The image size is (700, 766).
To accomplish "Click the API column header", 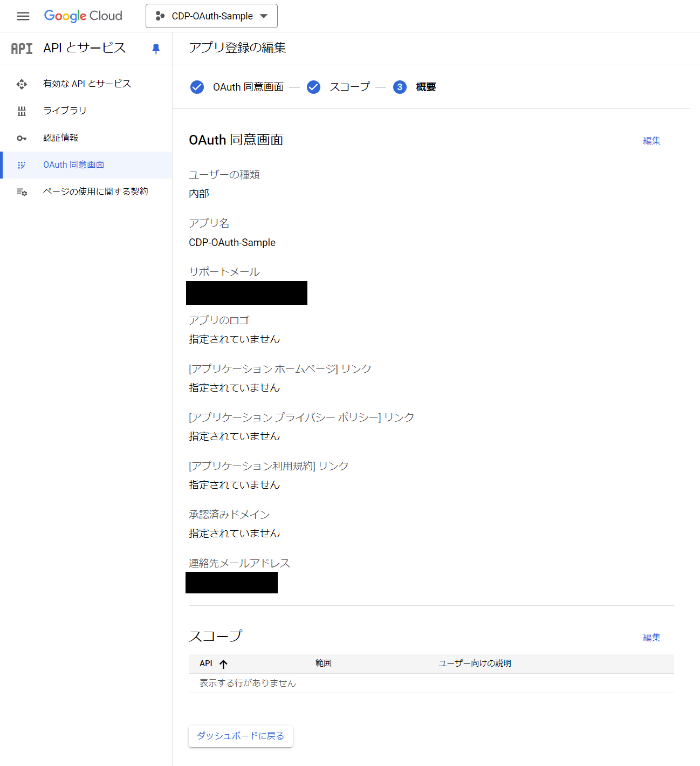I will pyautogui.click(x=206, y=664).
